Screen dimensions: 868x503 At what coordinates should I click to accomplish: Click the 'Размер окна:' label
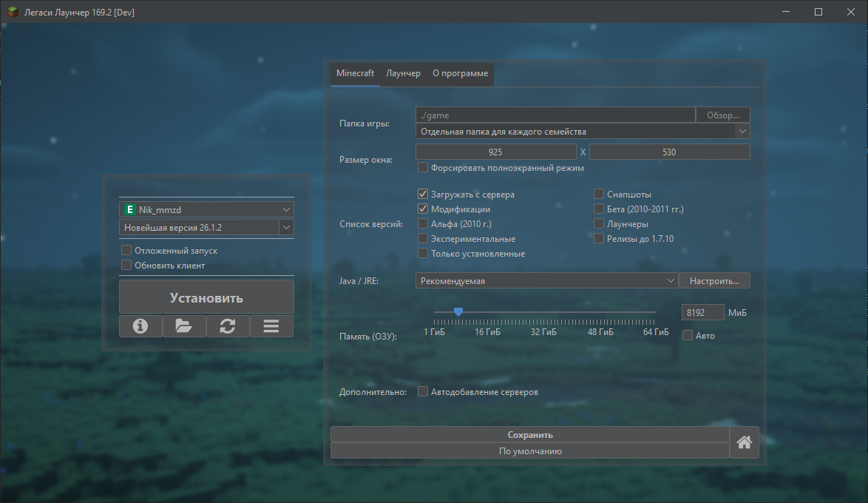(x=366, y=160)
